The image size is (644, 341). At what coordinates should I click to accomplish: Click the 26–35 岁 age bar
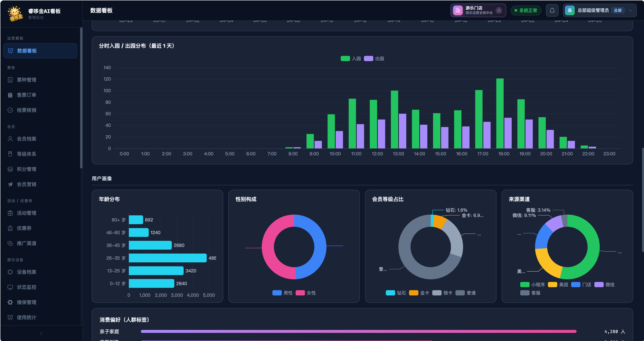(x=167, y=258)
